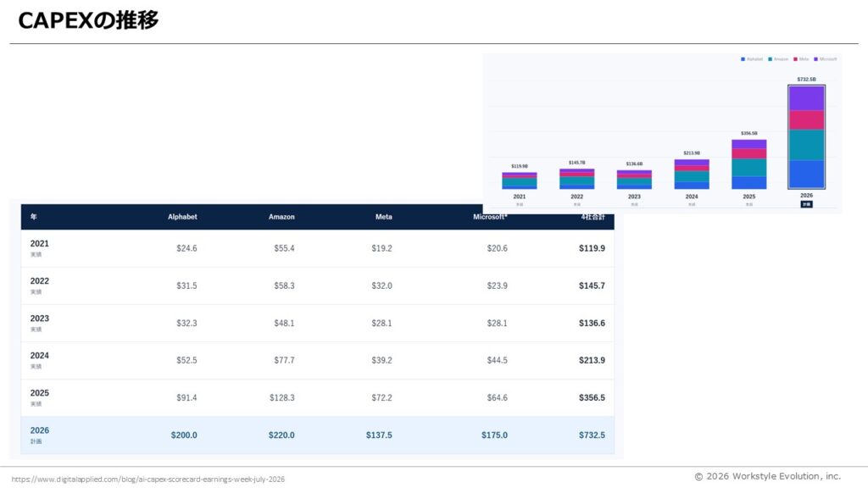Click the $356.5B label above 2025 bar
Screen dimensions: 868x488
tap(749, 133)
